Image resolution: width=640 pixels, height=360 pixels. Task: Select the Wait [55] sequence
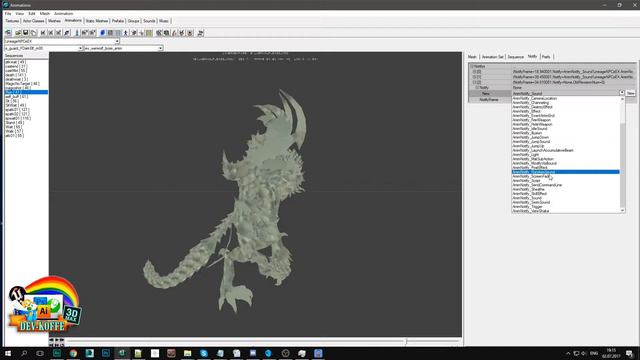[13, 127]
